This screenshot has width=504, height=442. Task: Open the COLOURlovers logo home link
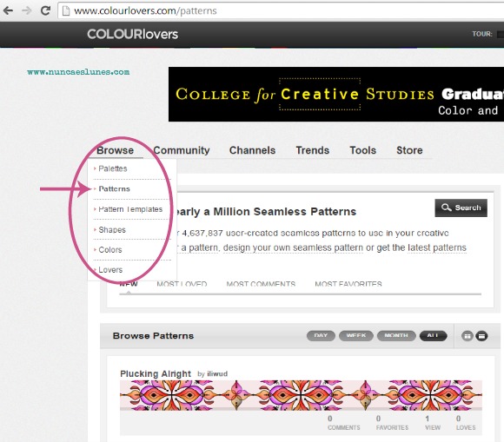point(132,34)
